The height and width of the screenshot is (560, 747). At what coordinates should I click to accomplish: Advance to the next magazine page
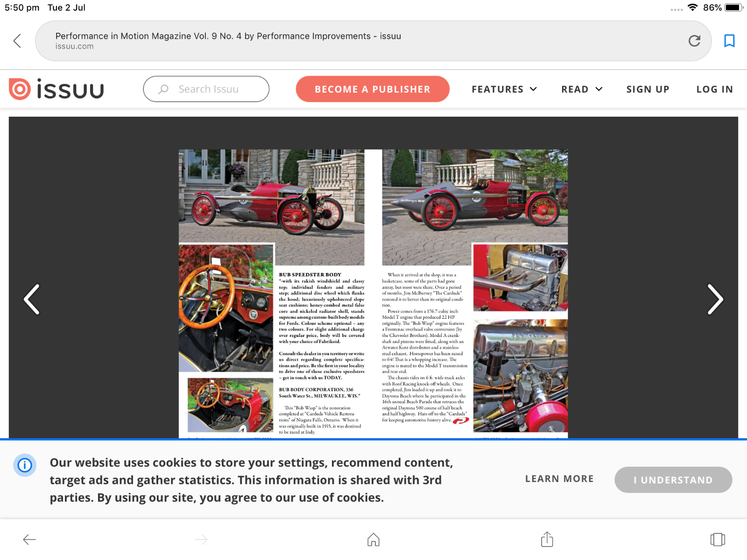tap(715, 299)
